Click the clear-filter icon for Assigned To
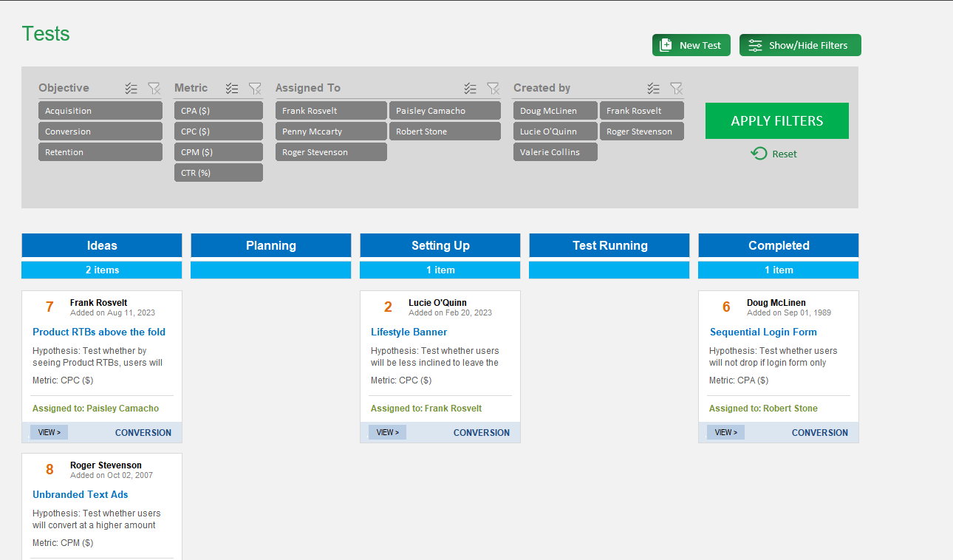Screen dimensions: 953x560 point(493,88)
